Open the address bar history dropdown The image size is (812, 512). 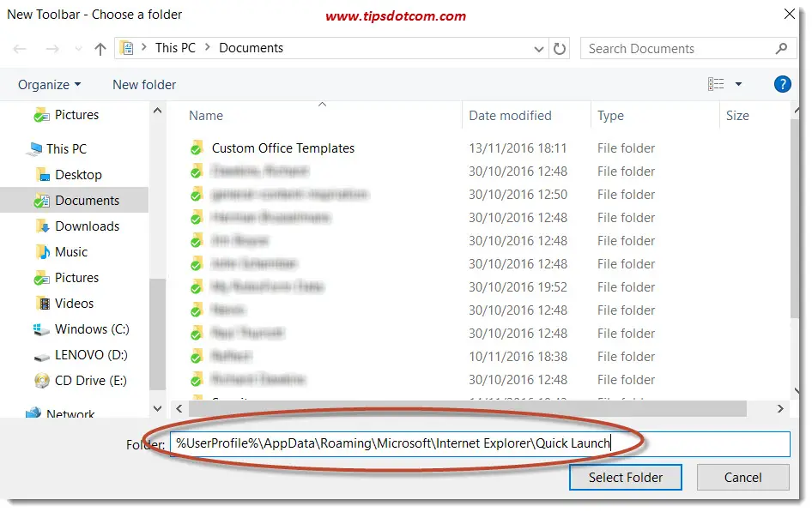click(538, 49)
